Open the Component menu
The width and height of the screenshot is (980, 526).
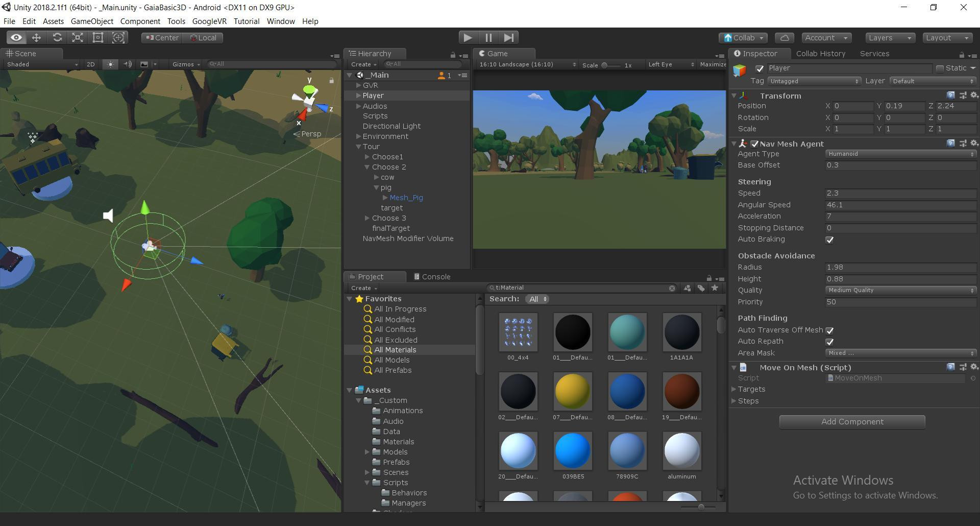tap(140, 21)
